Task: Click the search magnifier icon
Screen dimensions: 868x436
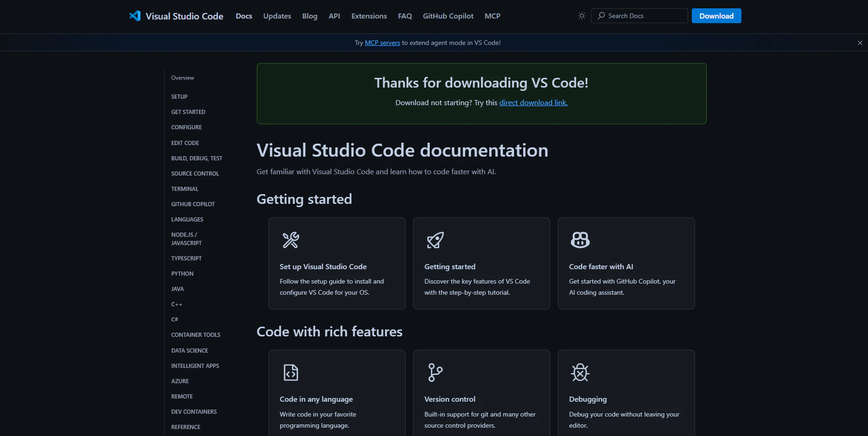Action: 601,16
